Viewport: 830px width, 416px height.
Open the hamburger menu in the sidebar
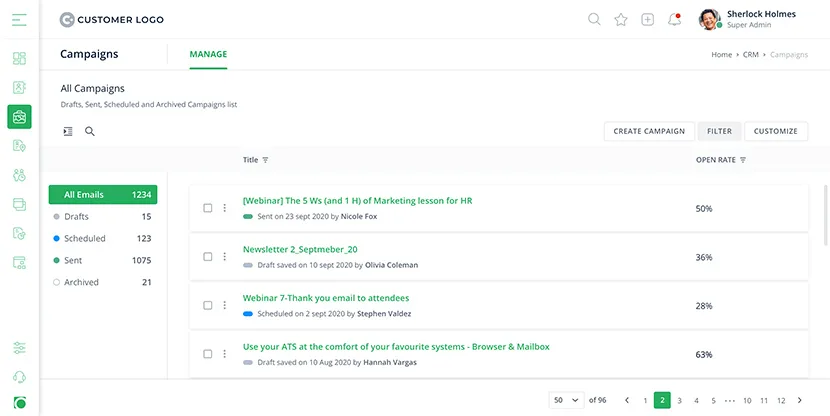click(19, 20)
